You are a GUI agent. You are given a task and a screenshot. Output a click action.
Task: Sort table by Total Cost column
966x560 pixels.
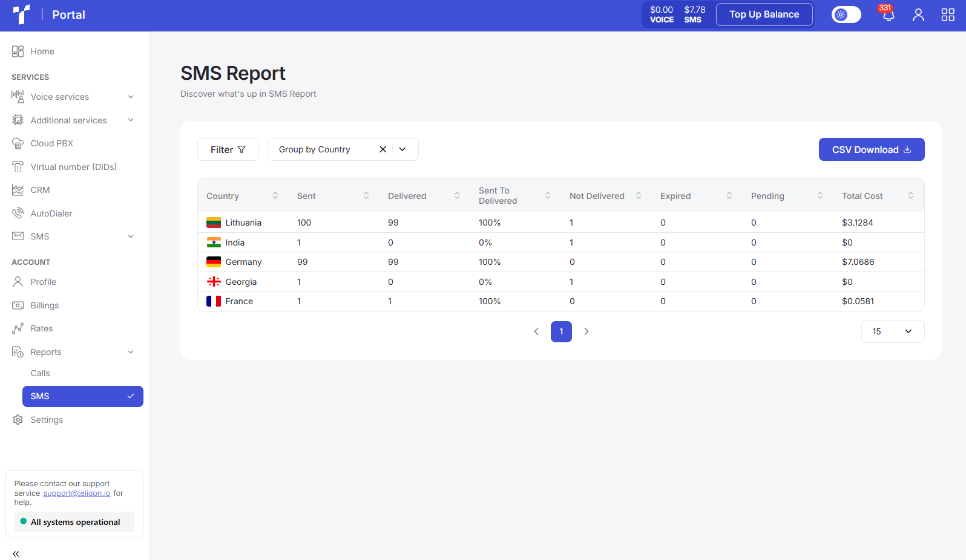click(x=911, y=195)
